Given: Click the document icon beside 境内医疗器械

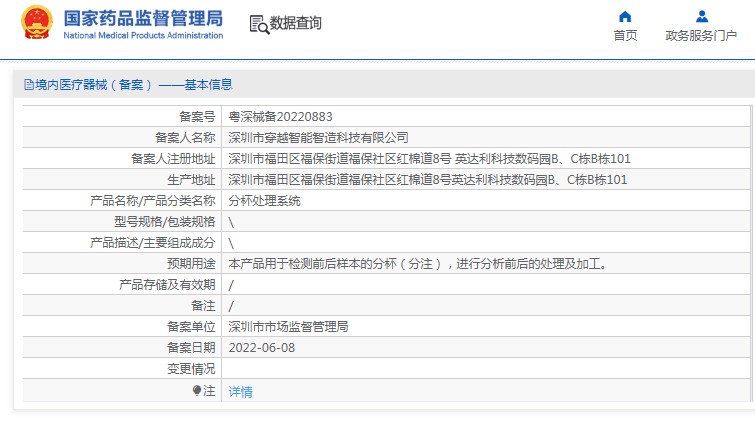Looking at the screenshot, I should (x=29, y=85).
